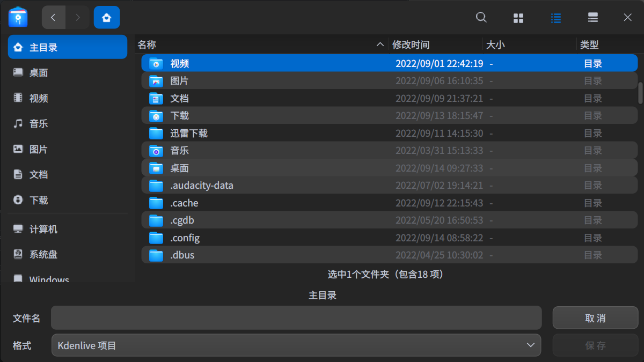The width and height of the screenshot is (644, 362).
Task: Select the 文档 folder name in list
Action: coord(180,98)
